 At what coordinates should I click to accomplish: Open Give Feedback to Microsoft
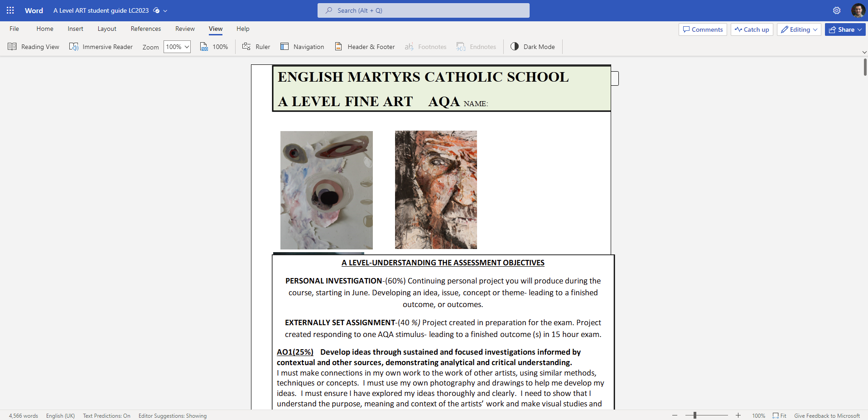click(x=827, y=416)
